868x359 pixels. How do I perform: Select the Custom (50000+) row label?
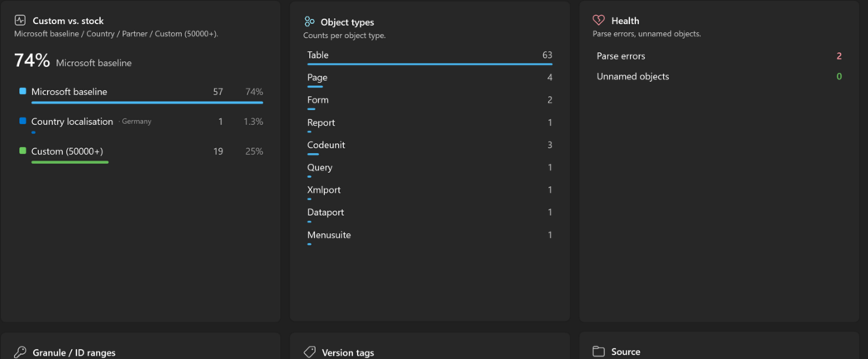click(67, 151)
